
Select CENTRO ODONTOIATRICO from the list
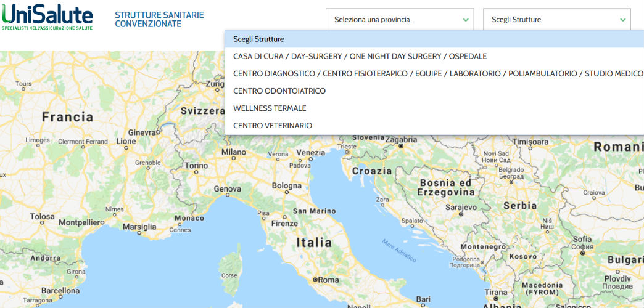434,91
